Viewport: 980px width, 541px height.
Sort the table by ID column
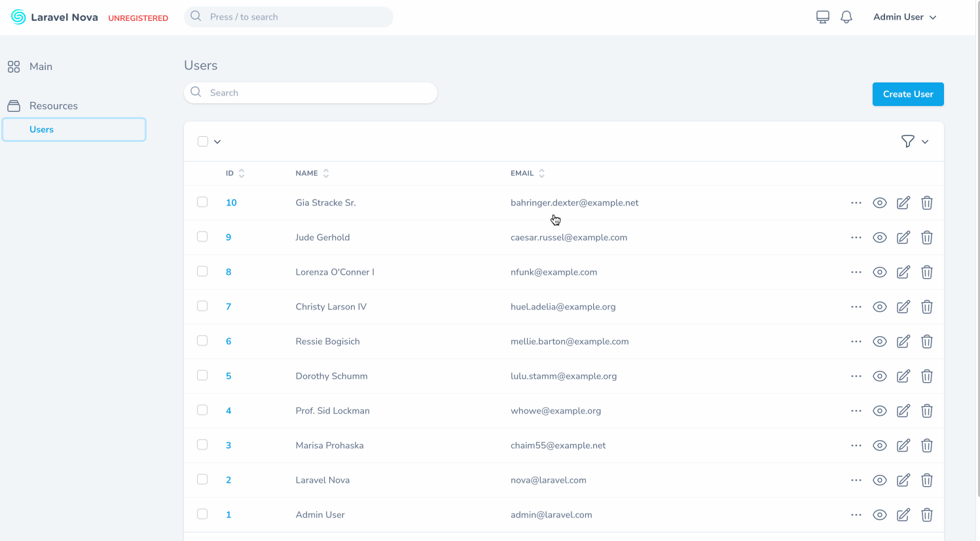(235, 173)
